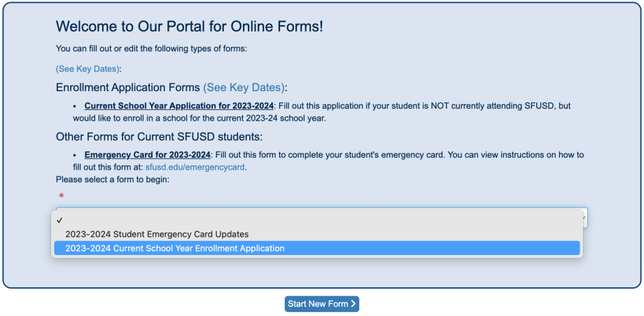Click Current School Year Application for 2023-2024
The image size is (644, 316).
pos(178,106)
